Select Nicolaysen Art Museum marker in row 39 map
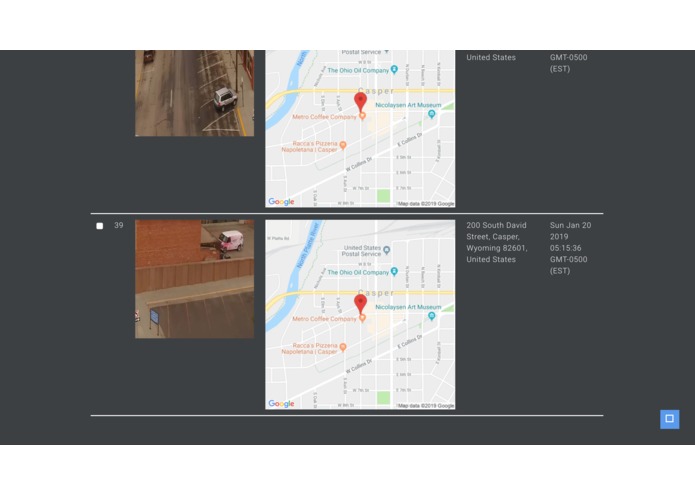 (432, 316)
